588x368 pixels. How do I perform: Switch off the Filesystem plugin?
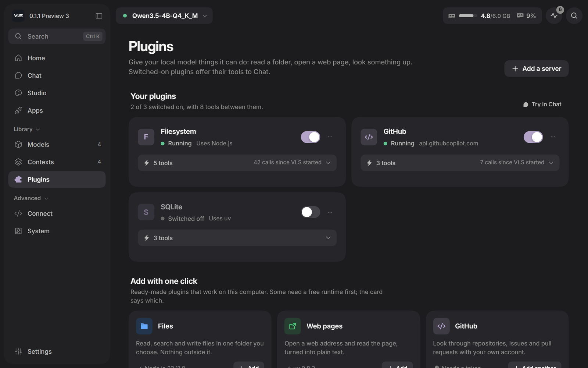(x=311, y=137)
